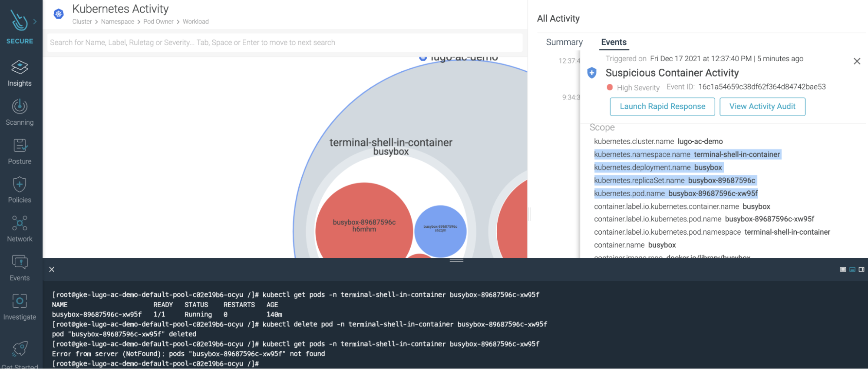
Task: Open the Policies section
Action: click(20, 190)
